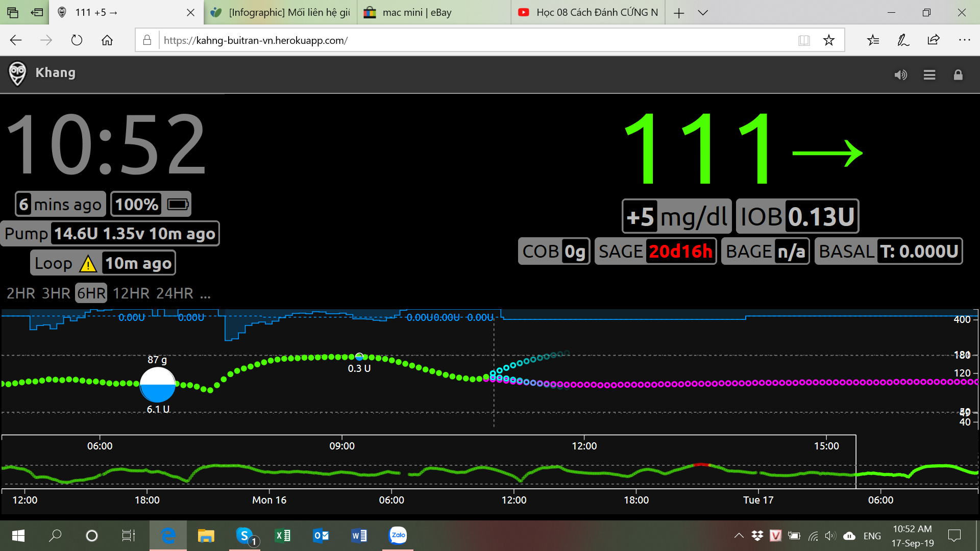Select the 2HR time range
The height and width of the screenshot is (551, 980).
click(21, 293)
